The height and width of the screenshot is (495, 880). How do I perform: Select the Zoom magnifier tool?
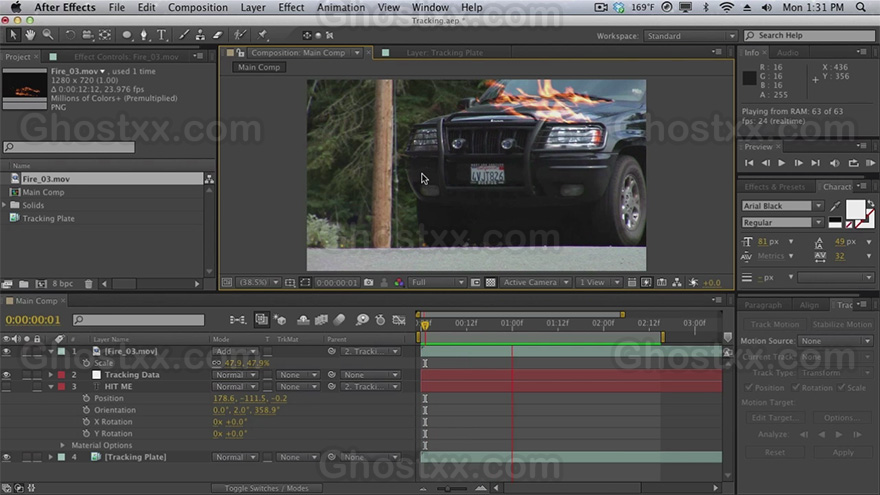click(48, 35)
